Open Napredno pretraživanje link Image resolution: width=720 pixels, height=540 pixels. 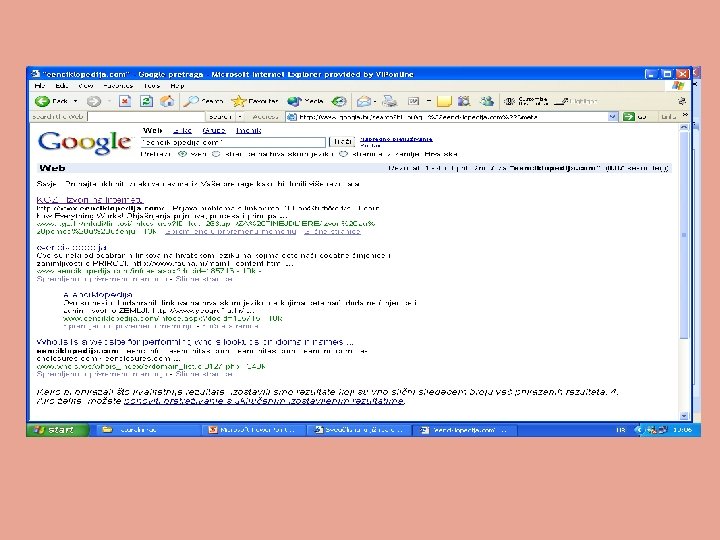tap(396, 139)
